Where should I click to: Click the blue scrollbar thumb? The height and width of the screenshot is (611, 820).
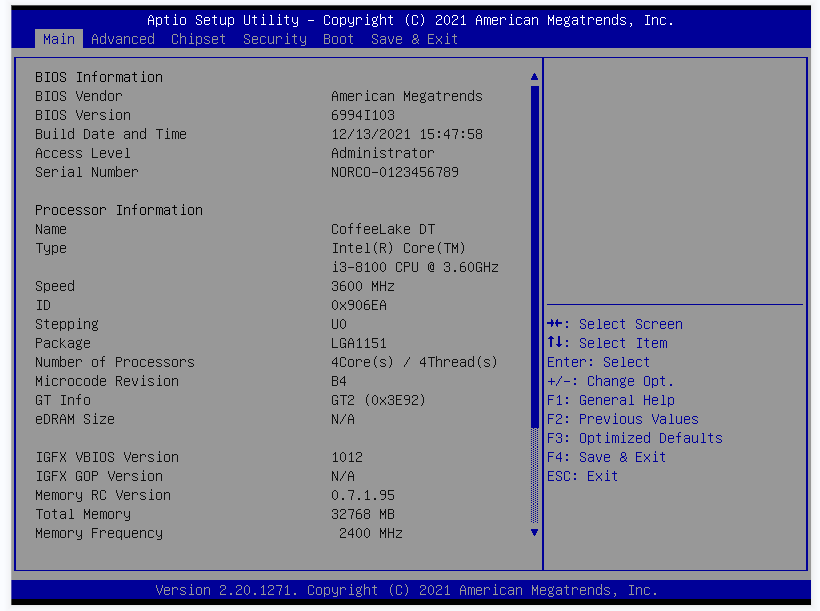tap(534, 290)
